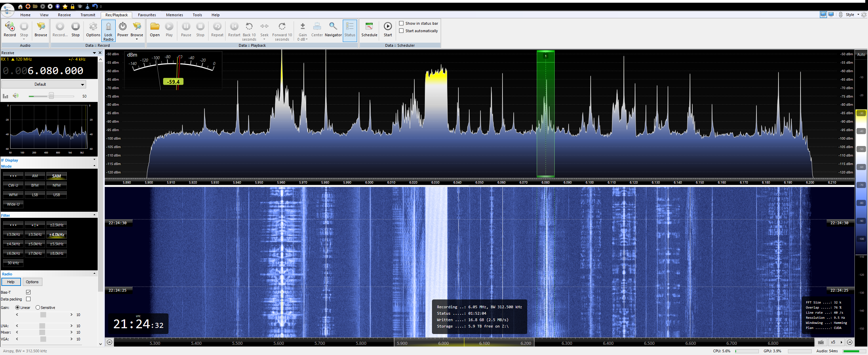Select AM demodulation mode
The width and height of the screenshot is (868, 355).
[x=35, y=176]
